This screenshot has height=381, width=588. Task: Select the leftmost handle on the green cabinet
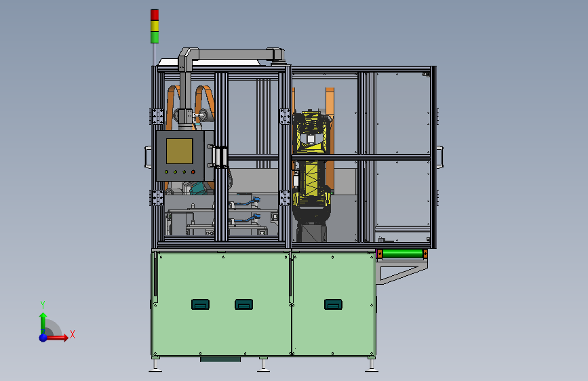point(201,304)
